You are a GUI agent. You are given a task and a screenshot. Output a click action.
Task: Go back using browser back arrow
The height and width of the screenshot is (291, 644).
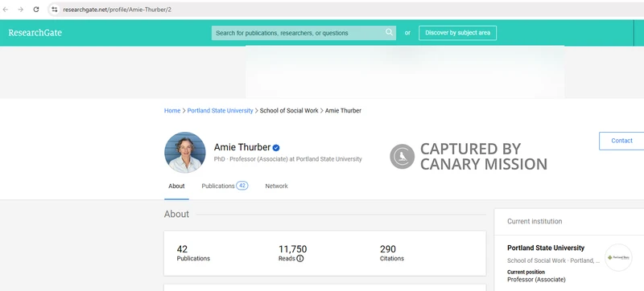(x=6, y=10)
